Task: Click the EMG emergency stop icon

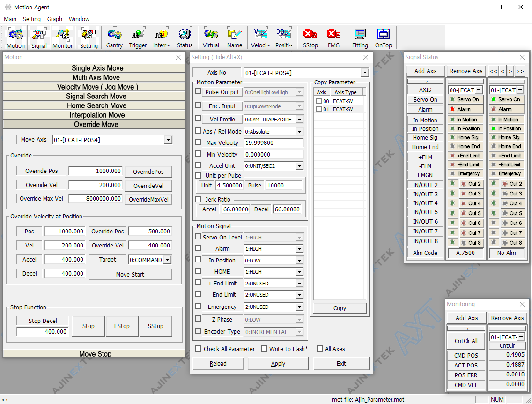Action: [333, 38]
